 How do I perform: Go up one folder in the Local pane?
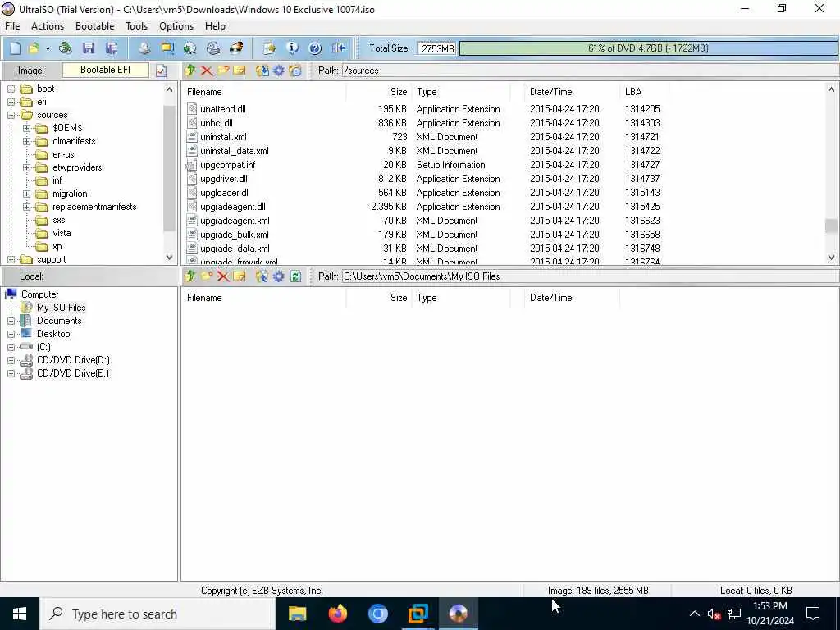(x=190, y=276)
